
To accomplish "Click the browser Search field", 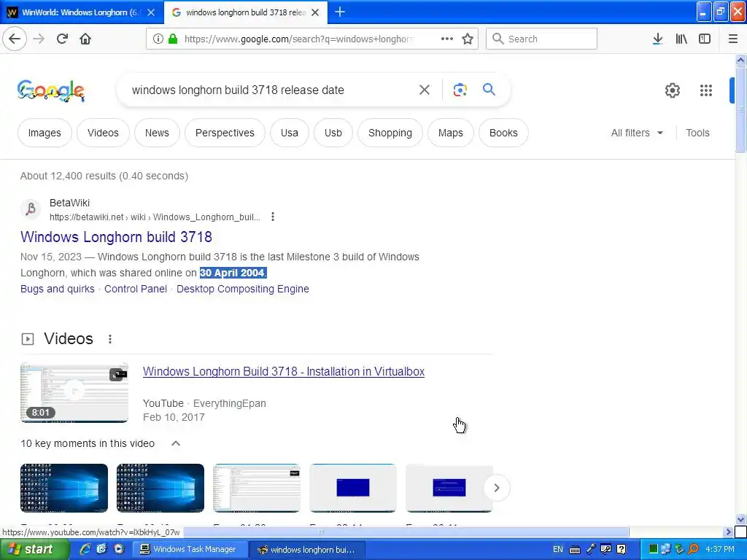I will coord(541,39).
